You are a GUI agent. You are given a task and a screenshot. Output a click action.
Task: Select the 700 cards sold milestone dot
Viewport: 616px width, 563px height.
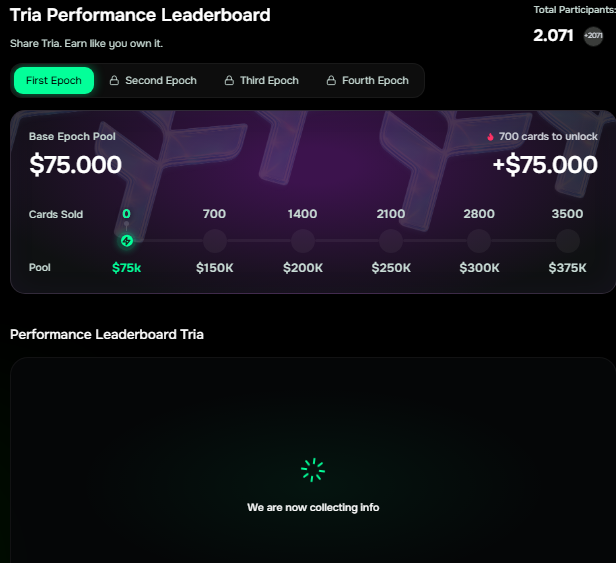214,241
